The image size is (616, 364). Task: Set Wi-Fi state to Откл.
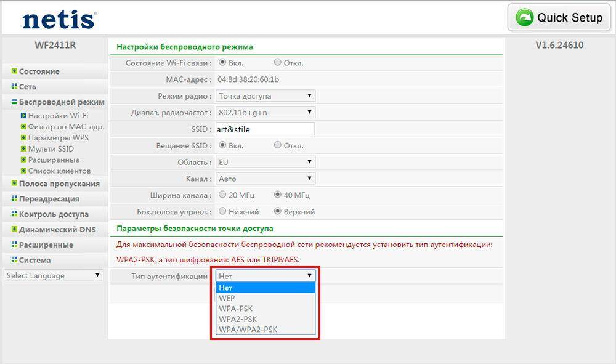pos(278,62)
